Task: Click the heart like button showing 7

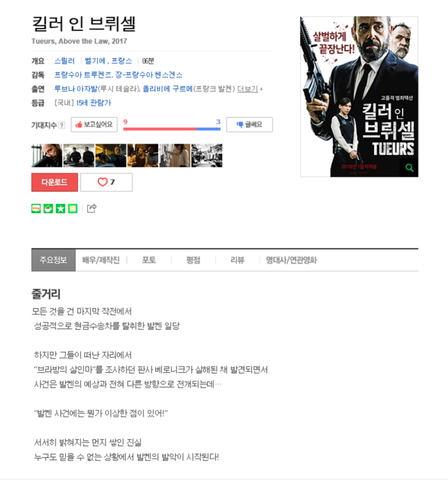Action: point(106,182)
